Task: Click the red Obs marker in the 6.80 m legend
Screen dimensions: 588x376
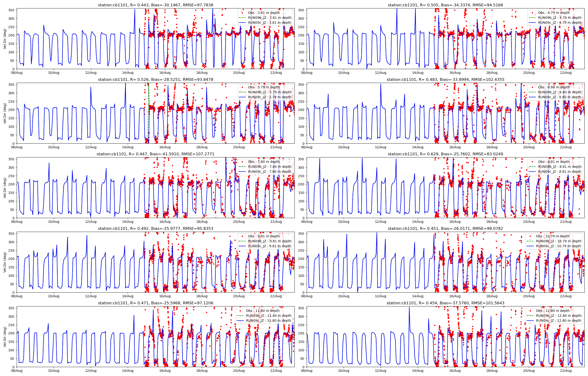Action: pyautogui.click(x=532, y=87)
